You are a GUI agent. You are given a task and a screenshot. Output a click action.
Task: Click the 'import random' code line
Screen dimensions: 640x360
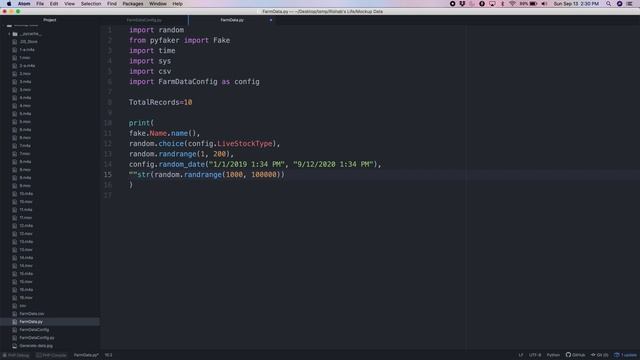pos(156,30)
